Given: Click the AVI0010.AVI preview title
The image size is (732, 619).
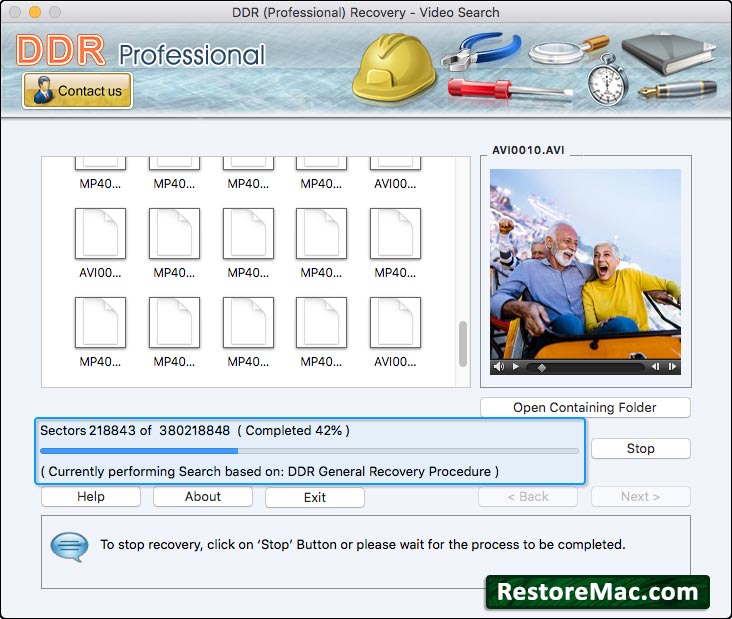Looking at the screenshot, I should [x=528, y=150].
